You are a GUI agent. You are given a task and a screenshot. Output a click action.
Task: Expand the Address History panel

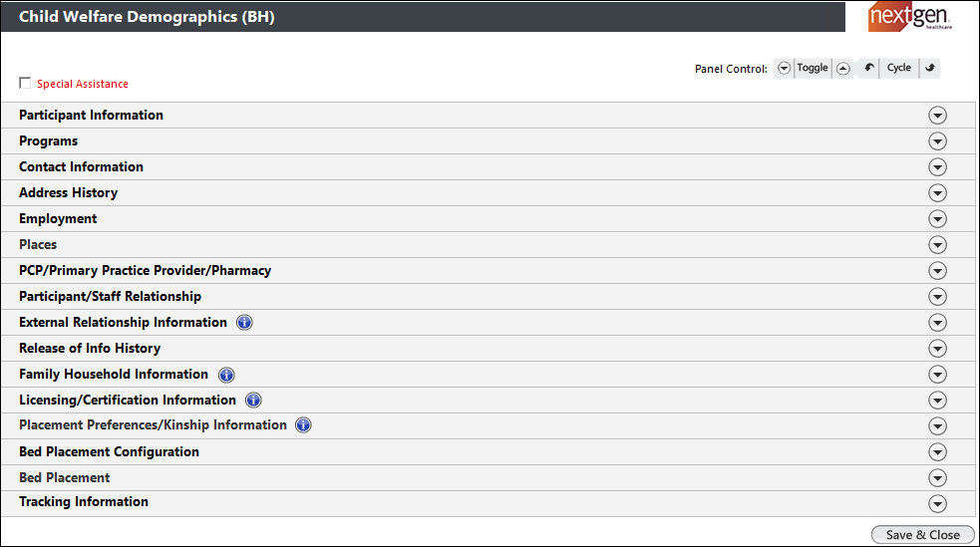[x=936, y=193]
